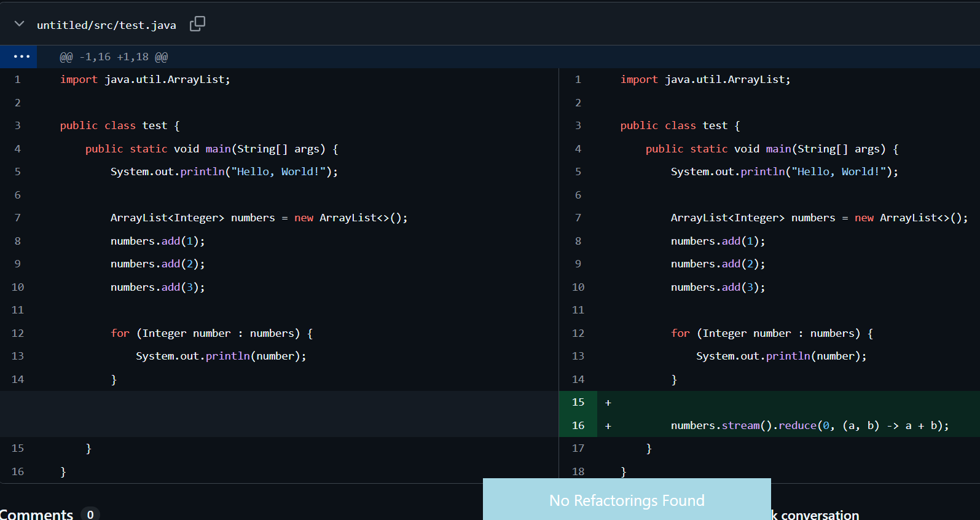This screenshot has height=520, width=980.
Task: Select green added line number 15
Action: point(578,402)
